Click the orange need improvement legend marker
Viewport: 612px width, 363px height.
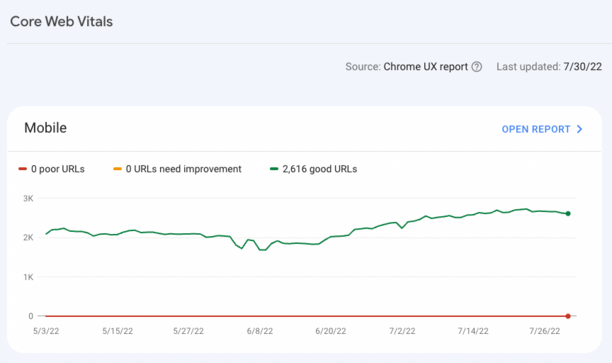tap(117, 169)
